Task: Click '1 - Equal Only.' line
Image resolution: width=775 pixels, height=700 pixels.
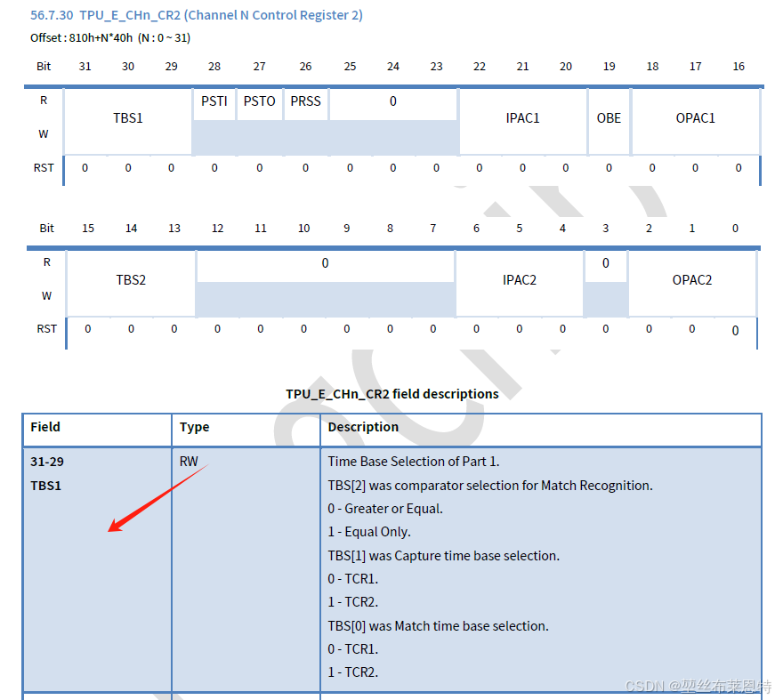Action: tap(369, 532)
